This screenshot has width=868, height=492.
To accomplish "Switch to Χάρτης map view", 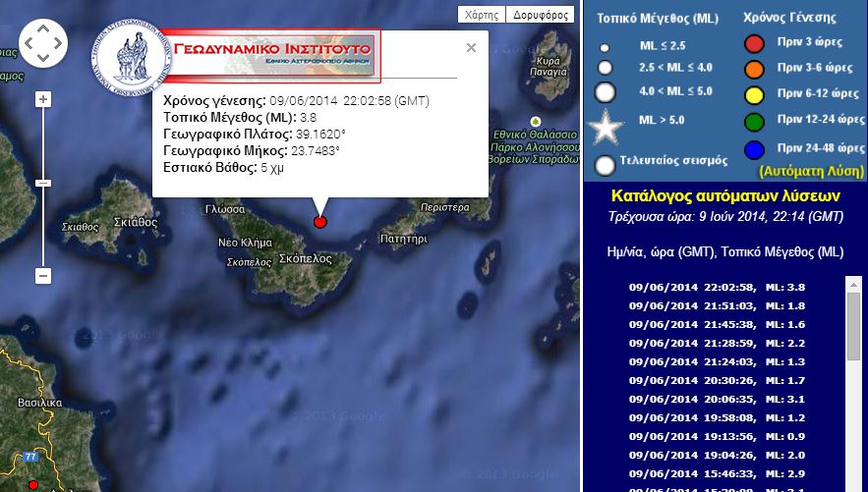I will click(482, 15).
